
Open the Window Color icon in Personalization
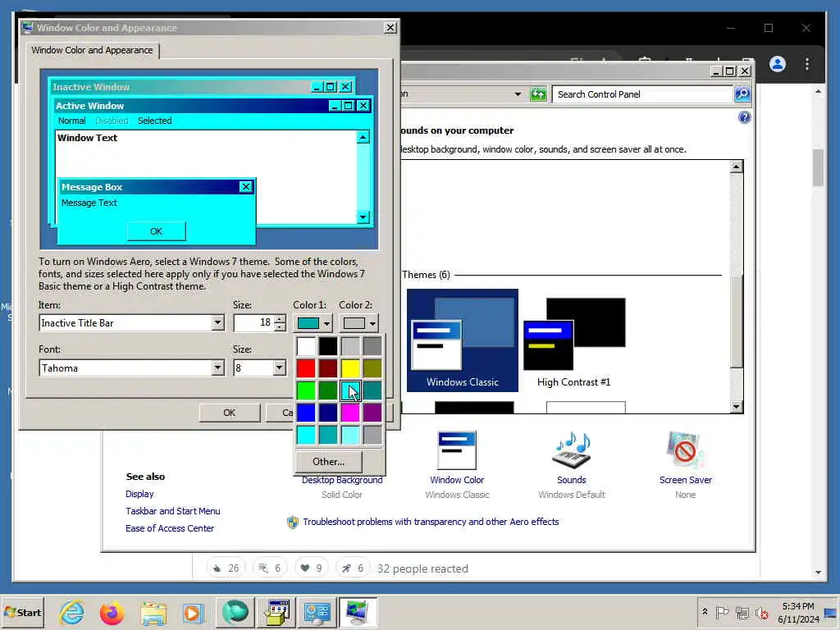tap(457, 450)
